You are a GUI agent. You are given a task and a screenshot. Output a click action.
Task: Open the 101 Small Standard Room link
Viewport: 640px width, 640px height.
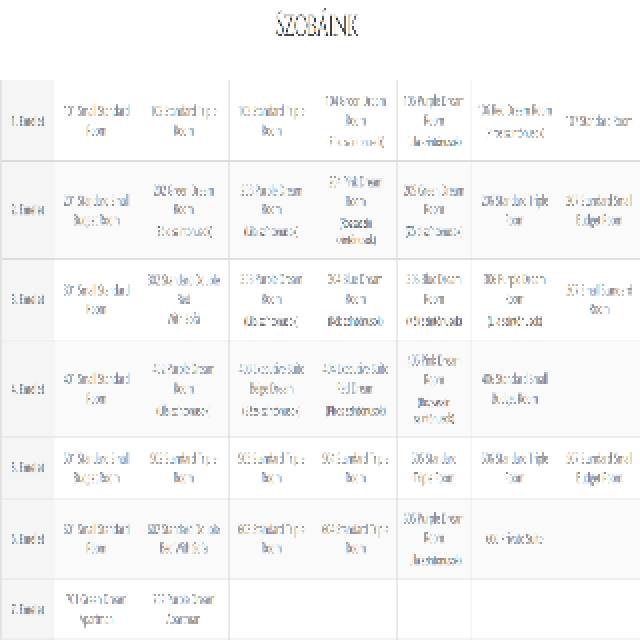(x=97, y=121)
